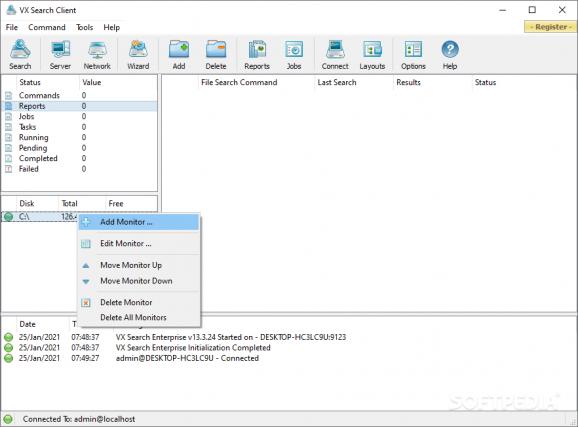Select the Running status row
This screenshot has height=427, width=578.
point(79,138)
